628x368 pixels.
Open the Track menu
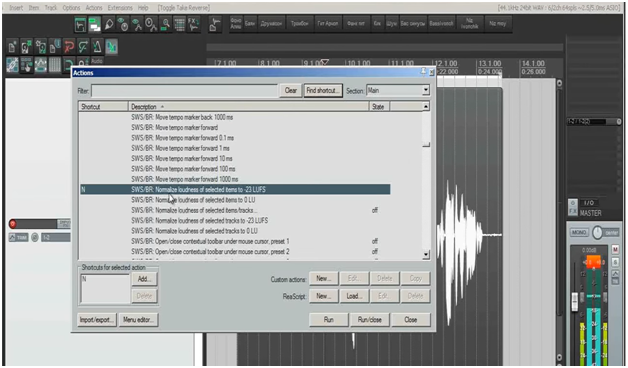point(50,8)
